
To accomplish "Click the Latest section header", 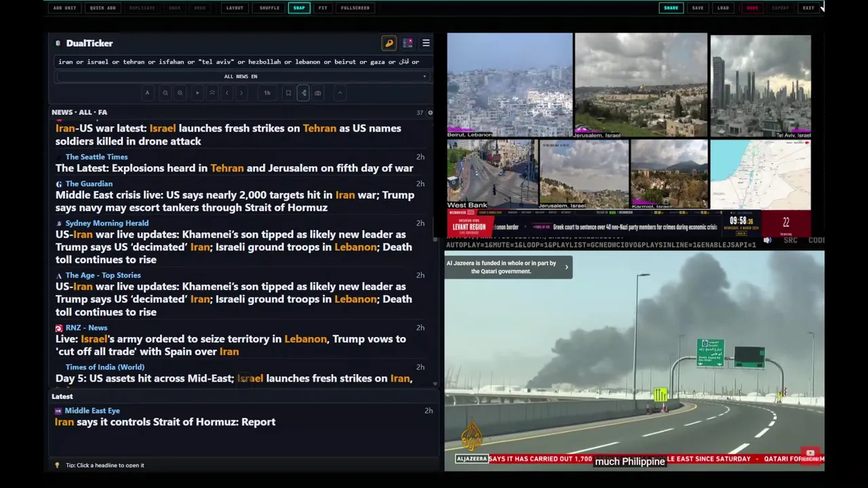I will click(x=62, y=396).
